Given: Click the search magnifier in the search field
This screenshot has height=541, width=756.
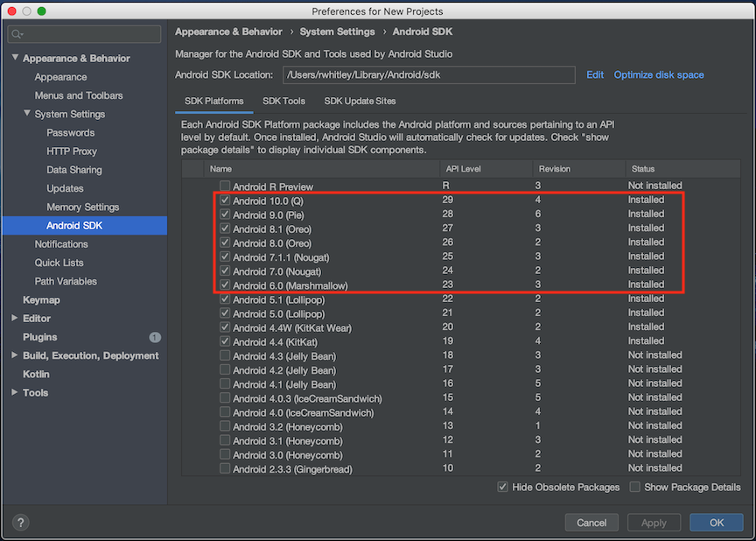Looking at the screenshot, I should [x=16, y=33].
